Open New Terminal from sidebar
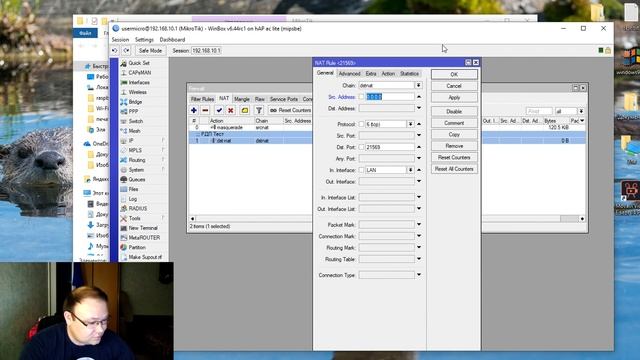Screen dimensions: 640x360 [x=143, y=228]
